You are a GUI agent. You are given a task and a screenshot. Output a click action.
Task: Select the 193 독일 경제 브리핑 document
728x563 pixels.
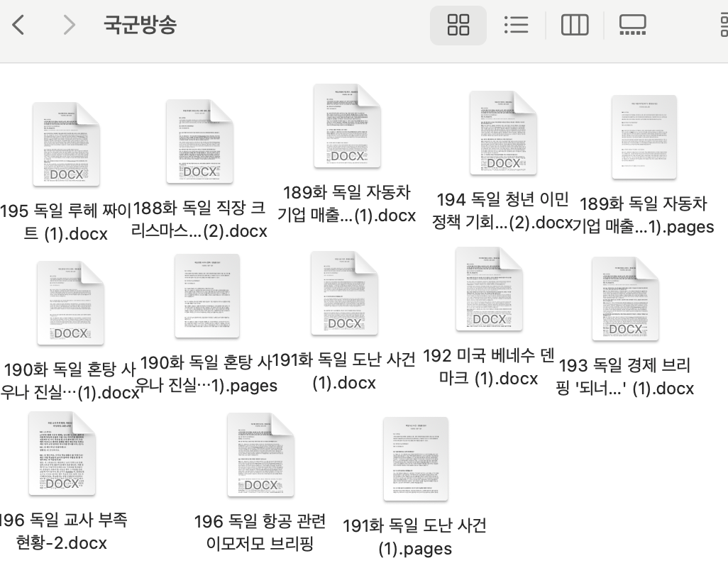click(x=625, y=298)
